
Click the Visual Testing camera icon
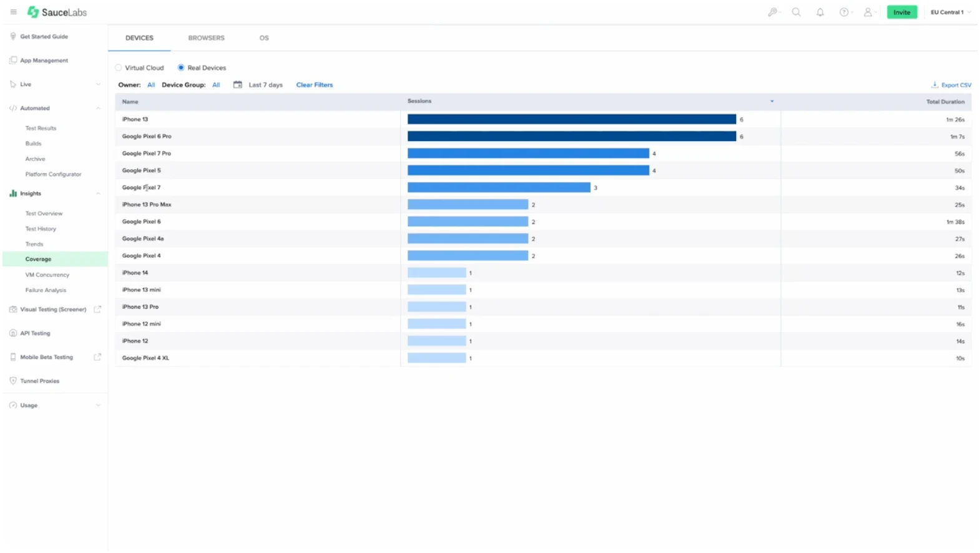13,309
